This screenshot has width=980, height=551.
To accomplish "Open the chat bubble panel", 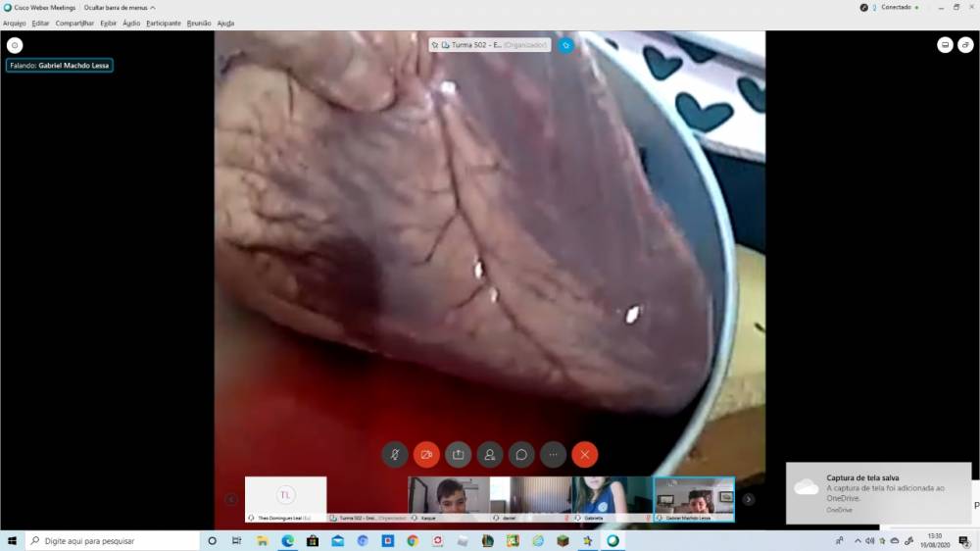I will [x=521, y=455].
